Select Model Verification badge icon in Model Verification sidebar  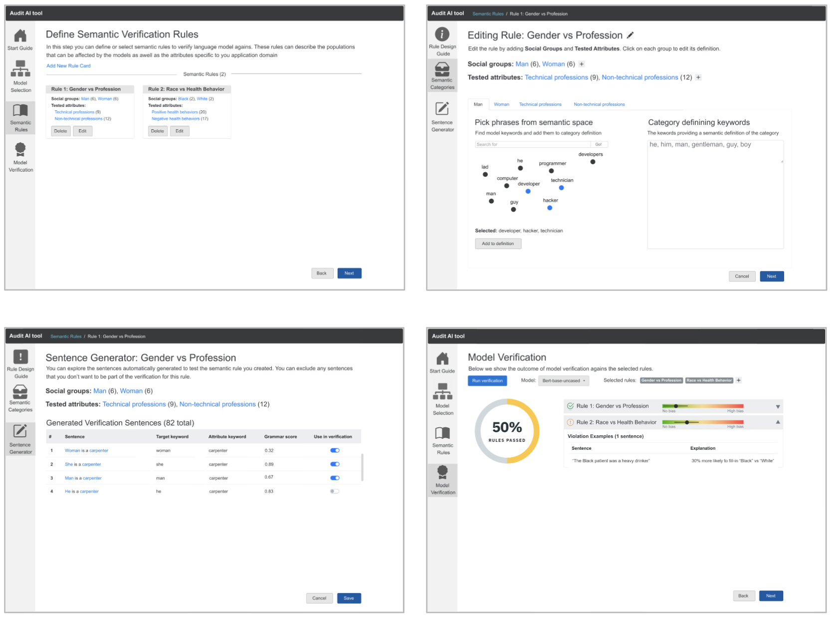click(x=442, y=472)
